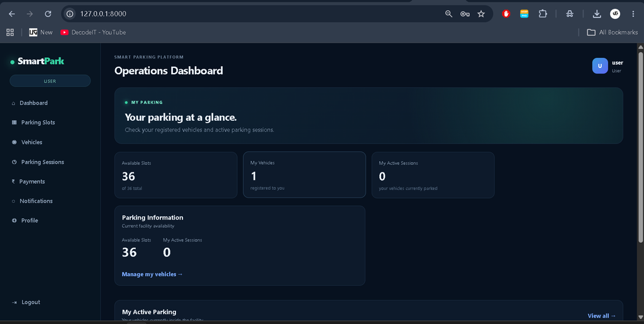Open the apps grid icon in bookmarks bar
This screenshot has height=324, width=644.
tap(10, 33)
